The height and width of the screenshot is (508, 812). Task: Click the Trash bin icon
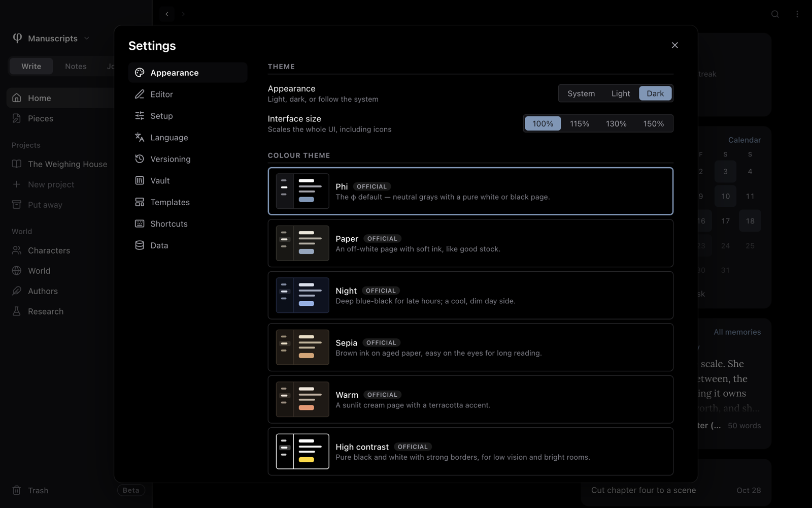point(17,490)
